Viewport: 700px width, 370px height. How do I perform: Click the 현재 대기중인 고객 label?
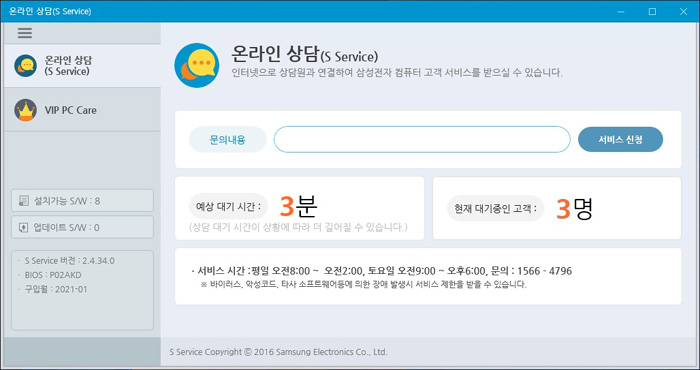pos(495,208)
